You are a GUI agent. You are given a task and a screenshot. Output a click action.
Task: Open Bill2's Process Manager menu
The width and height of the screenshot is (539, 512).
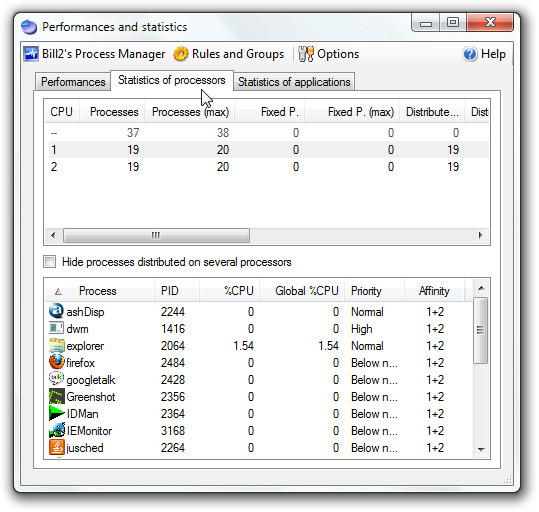coord(95,54)
